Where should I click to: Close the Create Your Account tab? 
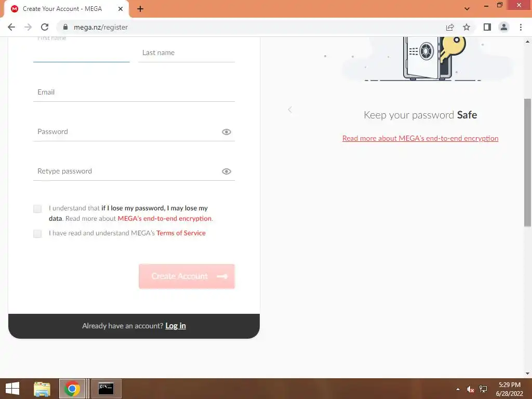click(121, 9)
